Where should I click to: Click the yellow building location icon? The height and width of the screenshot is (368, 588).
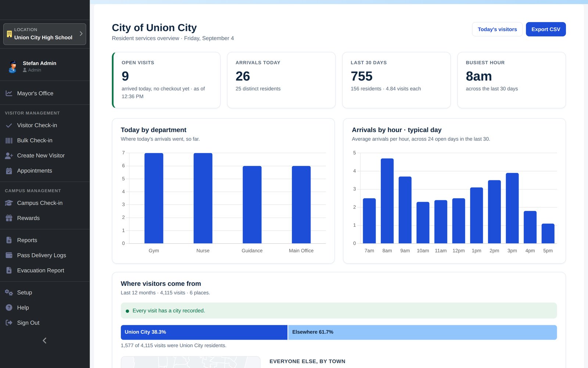9,34
